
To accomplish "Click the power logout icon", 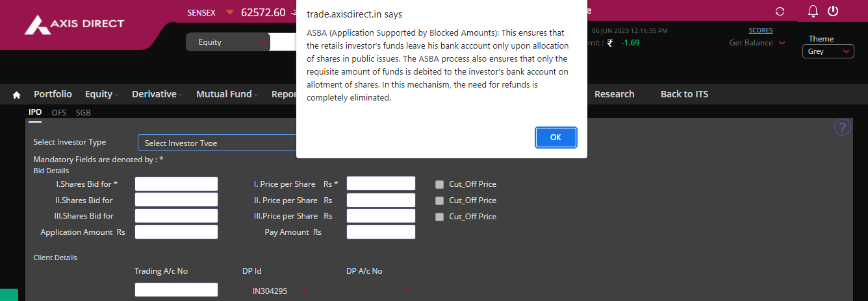I will 833,12.
